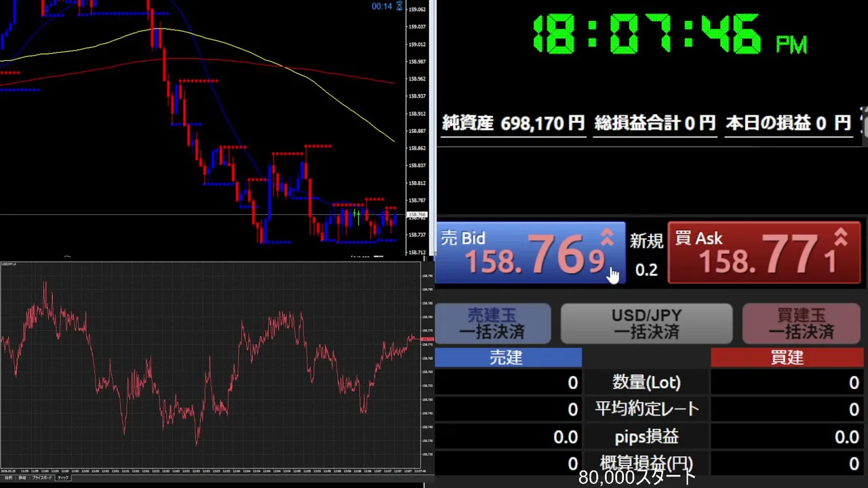Click the 00:14 candle countdown timer
Image resolution: width=868 pixels, height=488 pixels.
click(382, 6)
